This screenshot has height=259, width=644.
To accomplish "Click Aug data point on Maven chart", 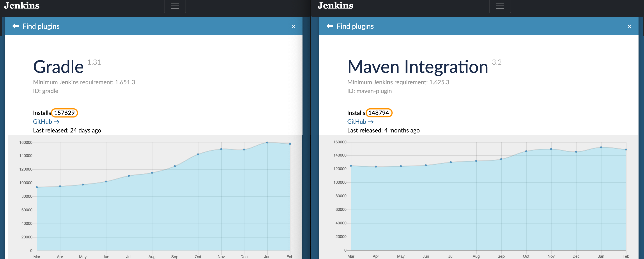I will coord(476,161).
